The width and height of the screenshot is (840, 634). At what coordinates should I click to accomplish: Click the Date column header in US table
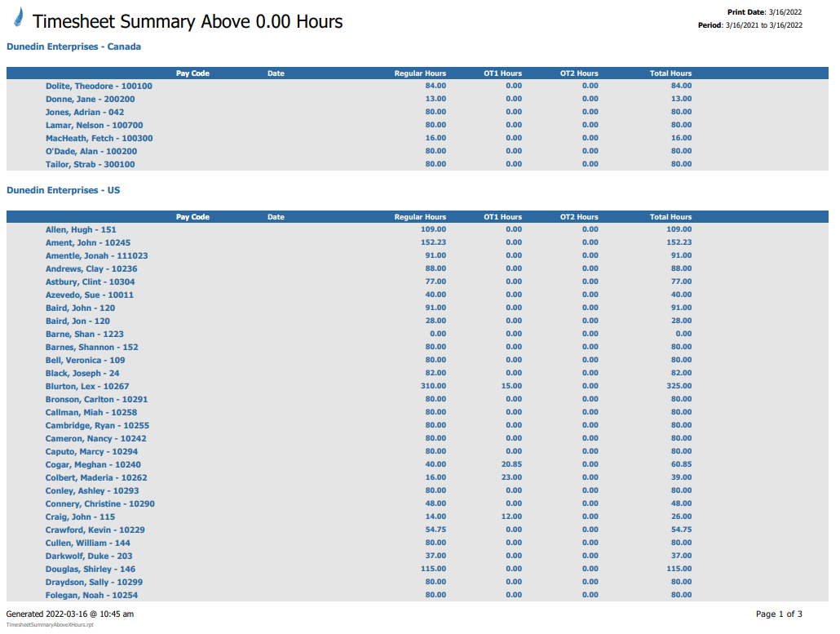(x=276, y=217)
